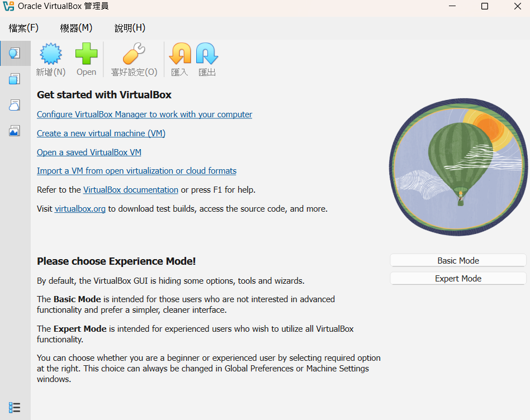
Task: Visit the virtualbox.org link
Action: (80, 209)
